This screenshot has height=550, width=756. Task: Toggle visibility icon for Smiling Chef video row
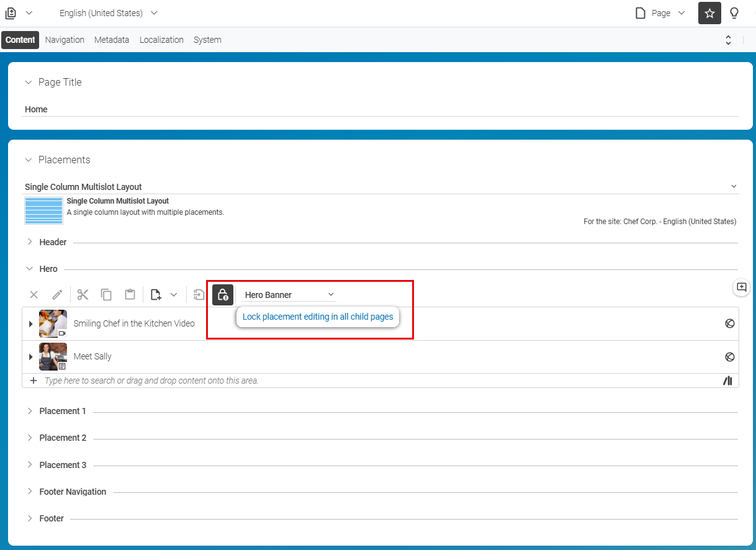click(x=730, y=323)
